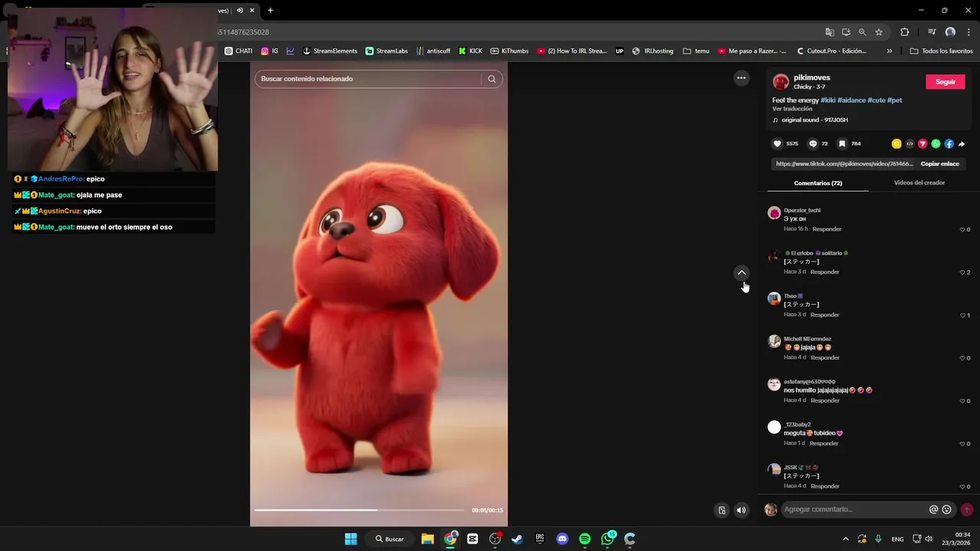Click the Buscar contenido relacionado search field

tap(371, 79)
